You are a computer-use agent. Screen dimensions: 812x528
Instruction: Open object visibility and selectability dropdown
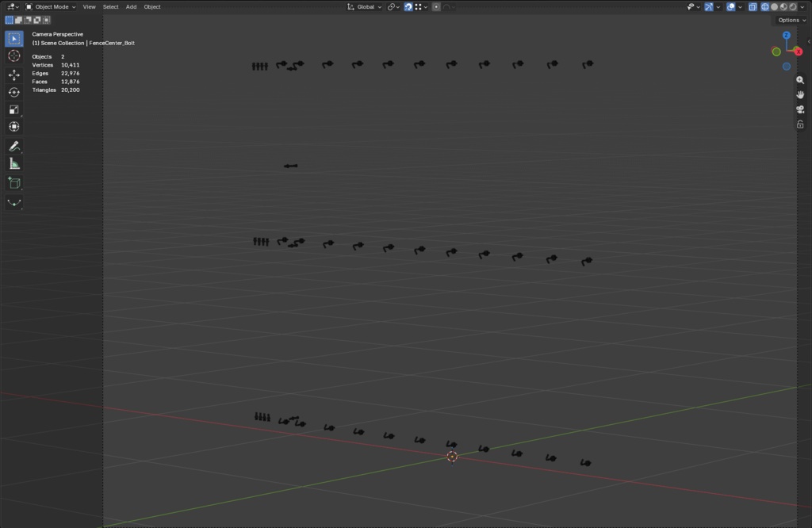tap(693, 6)
